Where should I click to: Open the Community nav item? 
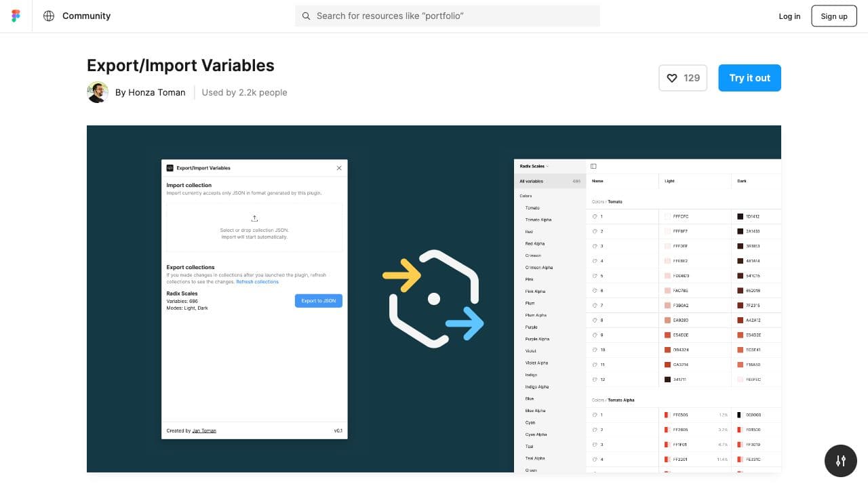coord(86,16)
